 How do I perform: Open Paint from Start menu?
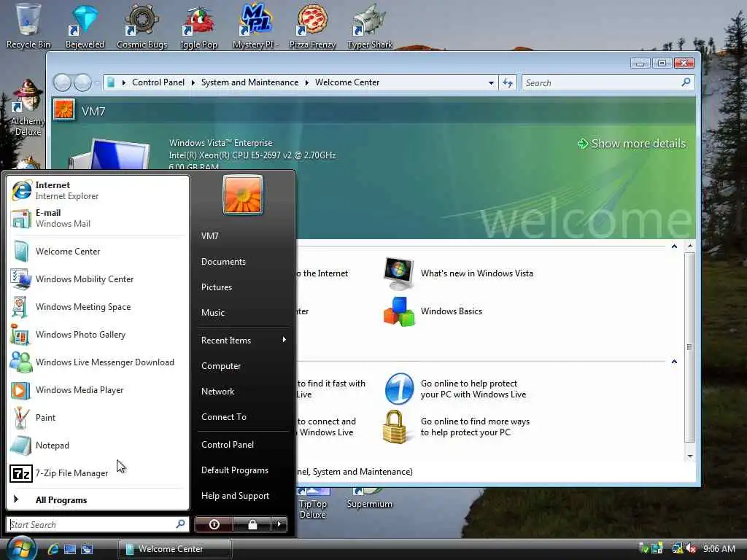[x=97, y=418]
